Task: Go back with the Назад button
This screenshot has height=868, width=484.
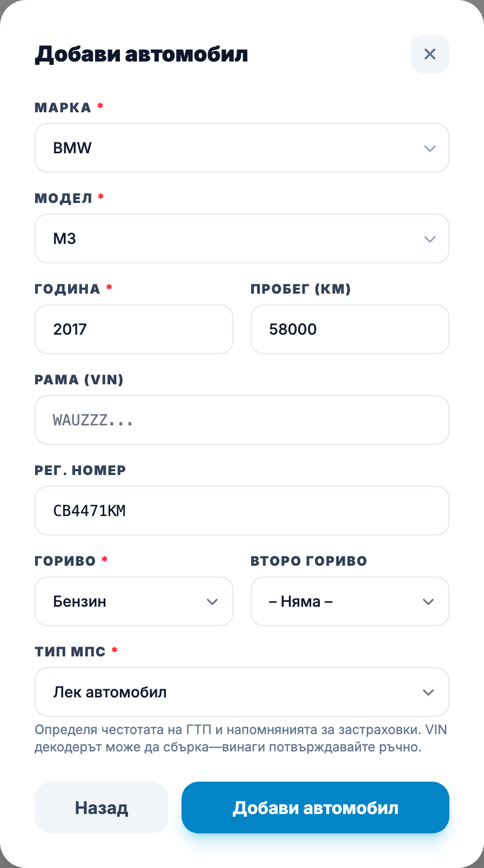Action: tap(102, 808)
